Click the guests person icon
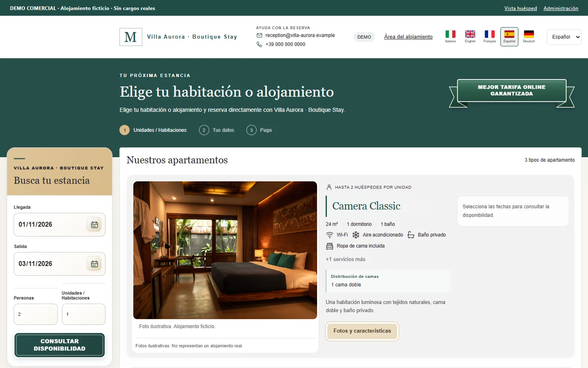This screenshot has height=368, width=588. click(329, 187)
